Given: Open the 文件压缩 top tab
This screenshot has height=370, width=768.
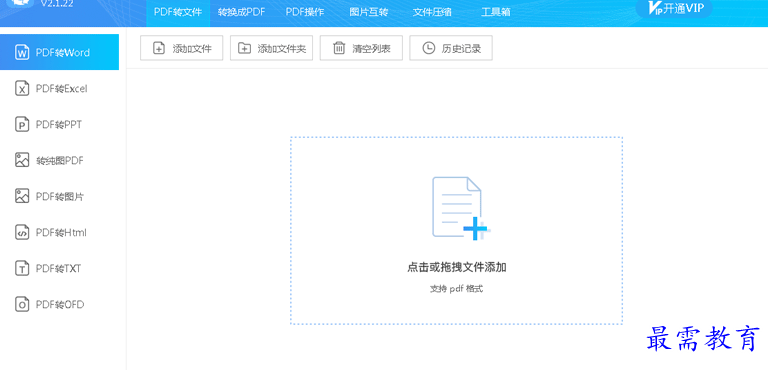Looking at the screenshot, I should click(432, 12).
